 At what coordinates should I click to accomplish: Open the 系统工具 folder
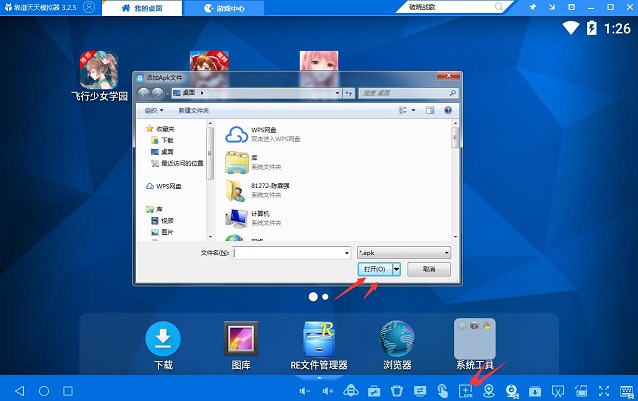pos(474,345)
